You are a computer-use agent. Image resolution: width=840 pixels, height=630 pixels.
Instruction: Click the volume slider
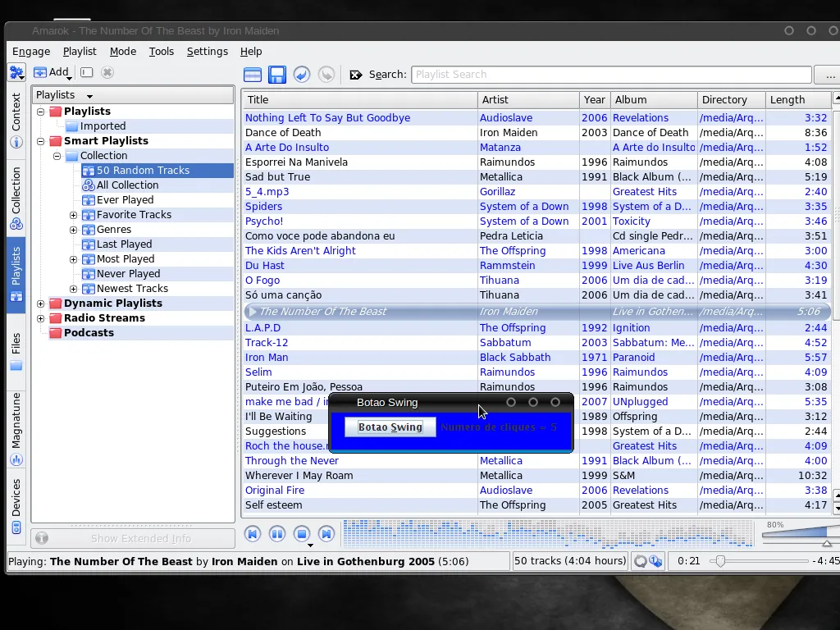click(x=794, y=534)
